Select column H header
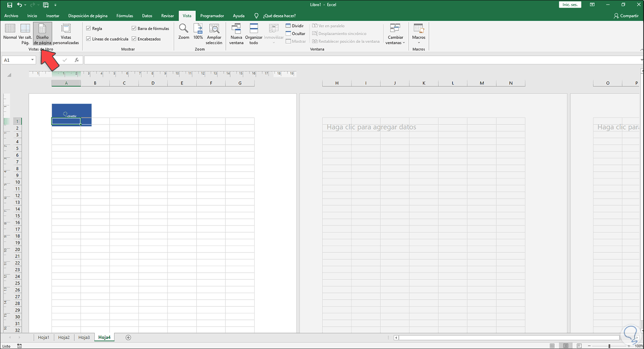The height and width of the screenshot is (349, 644). point(337,83)
